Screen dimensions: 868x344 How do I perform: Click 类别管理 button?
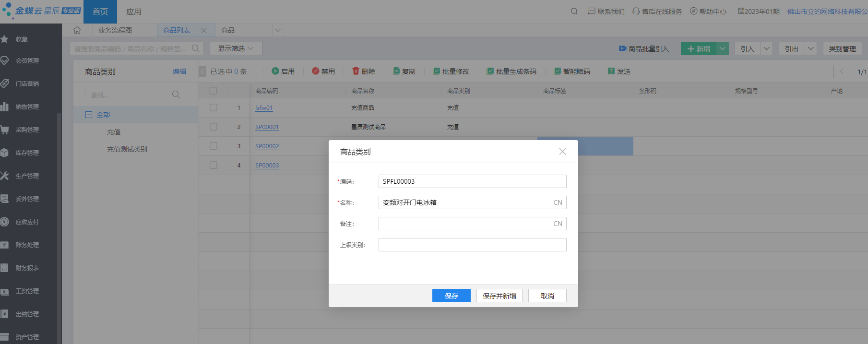843,48
